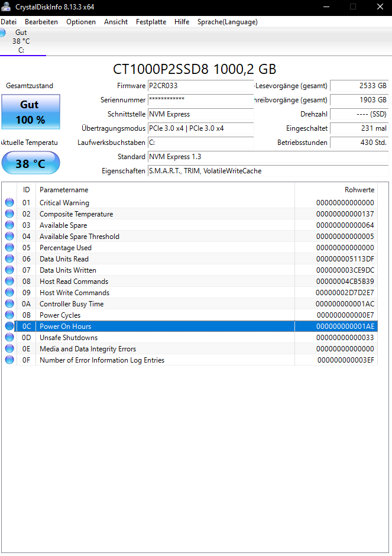Click the status icon for Percentage Used
The height and width of the screenshot is (556, 392).
click(9, 247)
